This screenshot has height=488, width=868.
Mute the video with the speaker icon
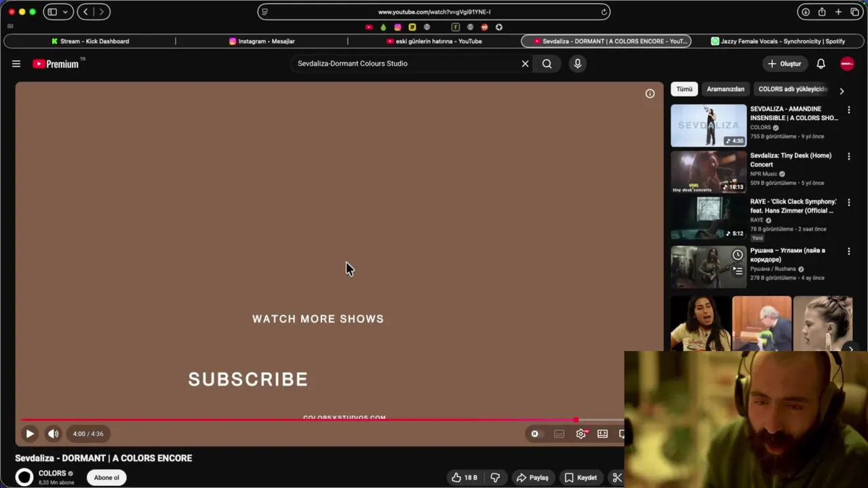point(53,434)
